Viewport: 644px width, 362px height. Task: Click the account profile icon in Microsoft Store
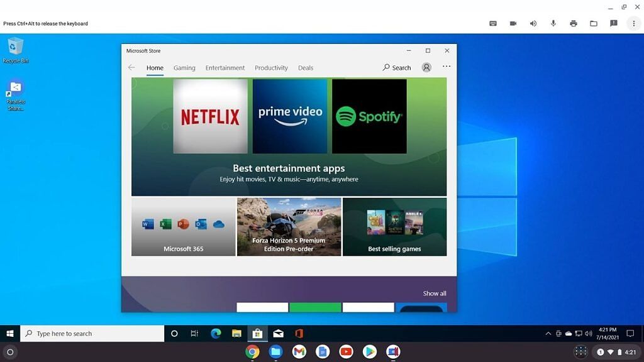pyautogui.click(x=426, y=67)
